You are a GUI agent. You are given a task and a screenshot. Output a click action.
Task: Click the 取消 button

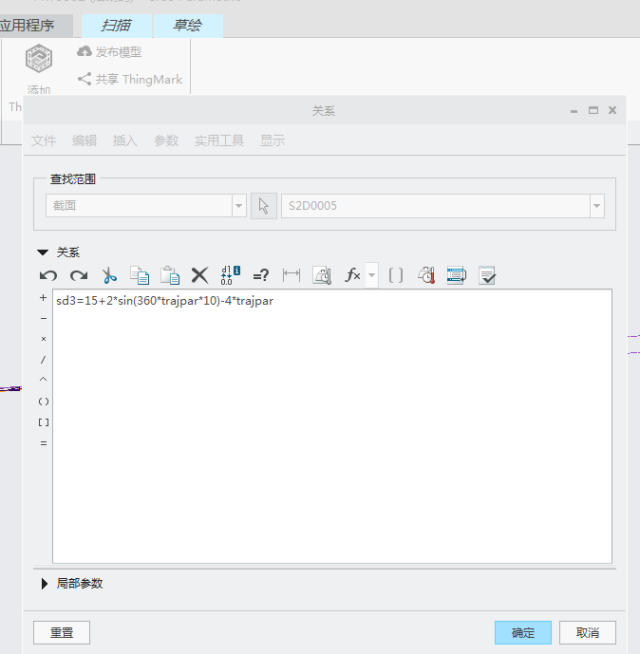coord(587,633)
